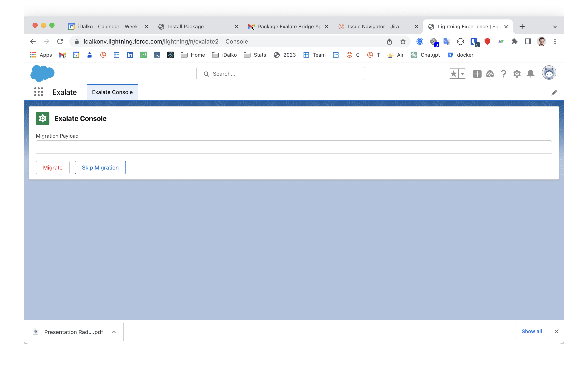Open the Trailhead guidance center icon
The height and width of the screenshot is (375, 588).
pos(490,74)
